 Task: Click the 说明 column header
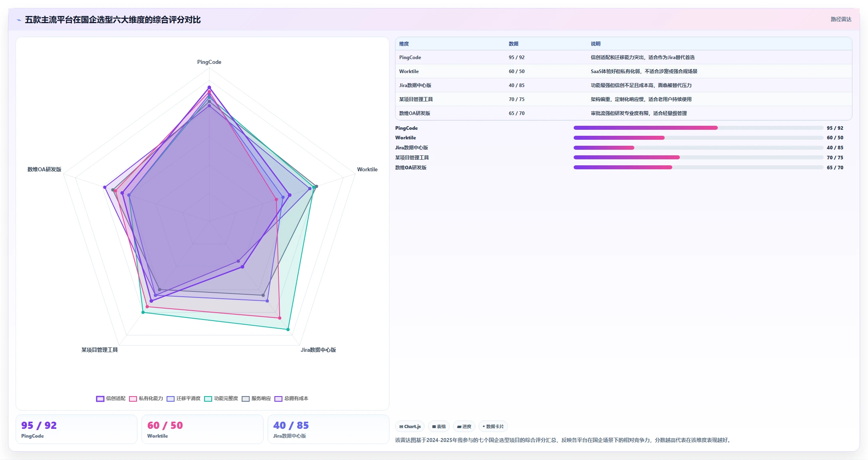pos(596,44)
